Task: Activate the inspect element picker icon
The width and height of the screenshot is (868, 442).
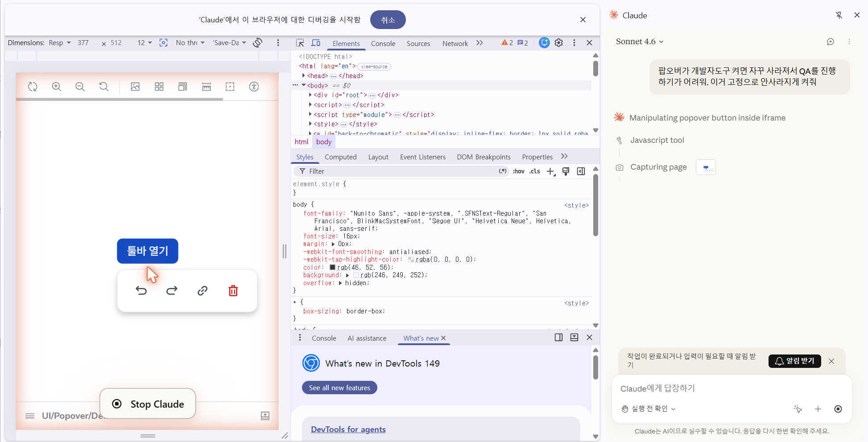Action: 300,43
